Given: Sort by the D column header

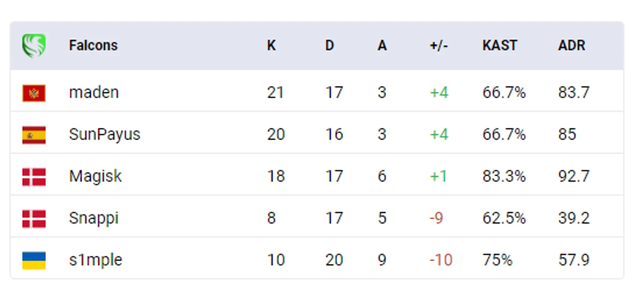Looking at the screenshot, I should [x=329, y=45].
